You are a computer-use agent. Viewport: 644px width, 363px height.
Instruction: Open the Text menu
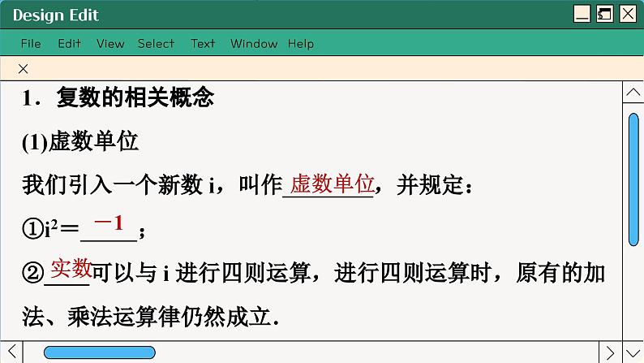(203, 44)
